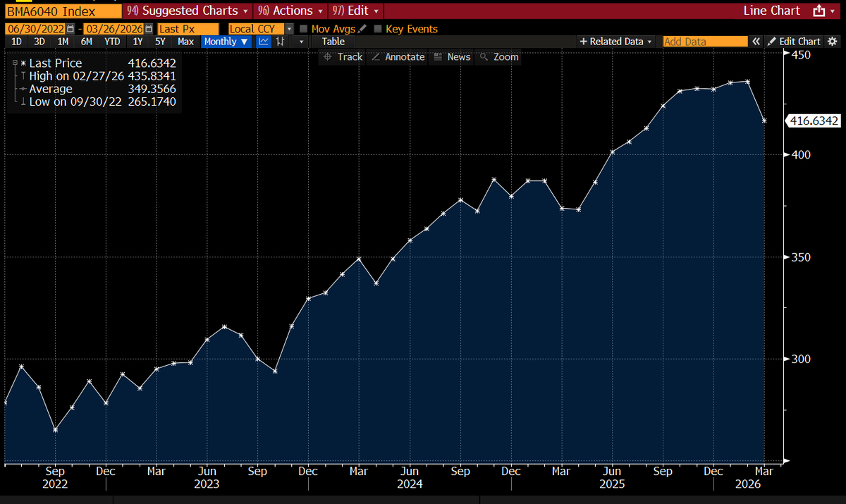The image size is (846, 504).
Task: Expand the Related Data dropdown
Action: 615,42
